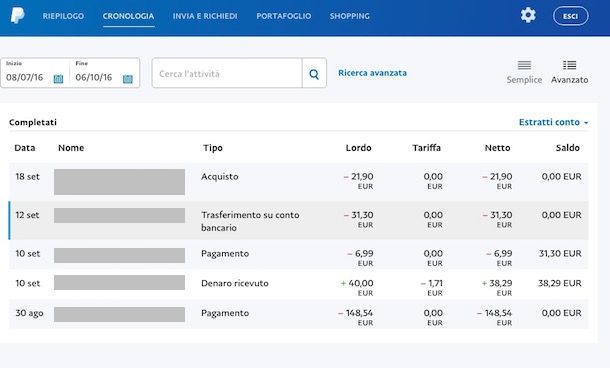
Task: Open the 18 set Acquisto transaction
Action: click(x=298, y=182)
